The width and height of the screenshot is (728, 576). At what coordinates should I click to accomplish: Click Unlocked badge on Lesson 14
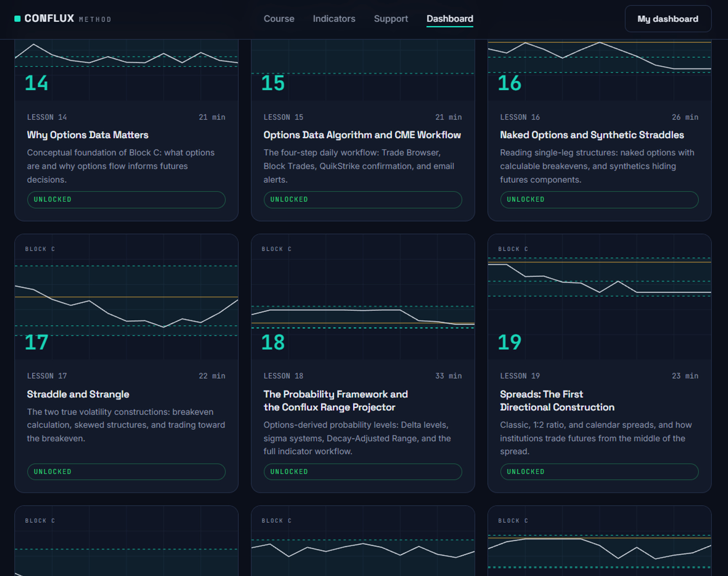[x=126, y=200]
